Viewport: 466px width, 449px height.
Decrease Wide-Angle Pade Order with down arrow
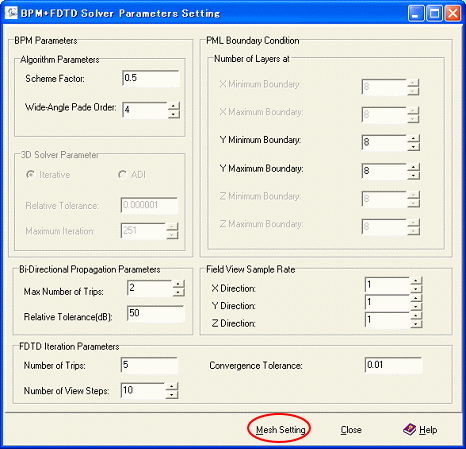coord(174,114)
